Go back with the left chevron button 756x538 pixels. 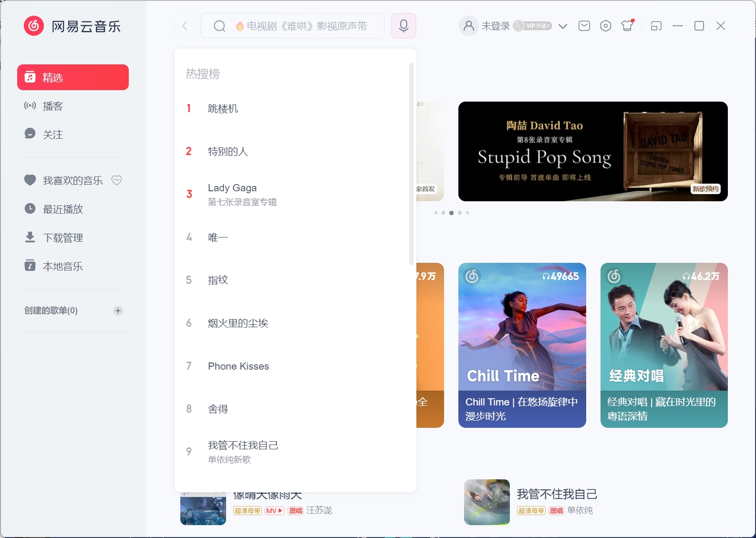[x=185, y=26]
